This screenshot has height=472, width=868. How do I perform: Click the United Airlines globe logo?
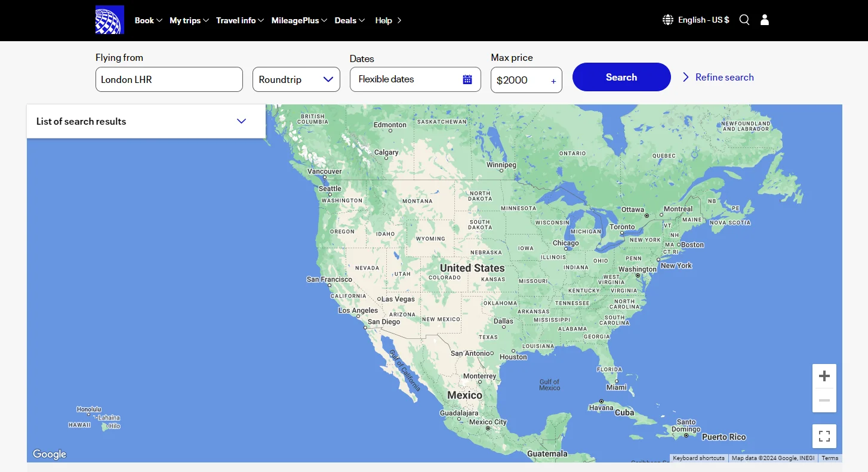click(x=109, y=20)
